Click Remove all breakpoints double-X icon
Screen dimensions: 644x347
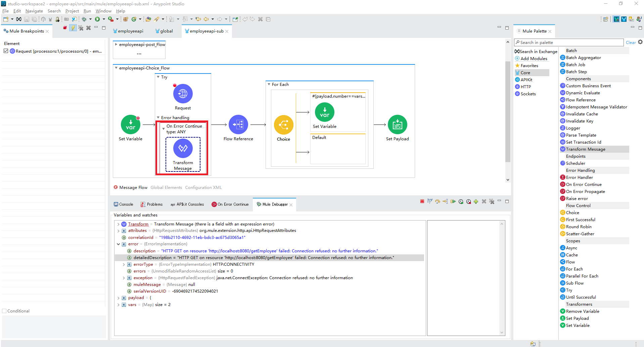[81, 28]
